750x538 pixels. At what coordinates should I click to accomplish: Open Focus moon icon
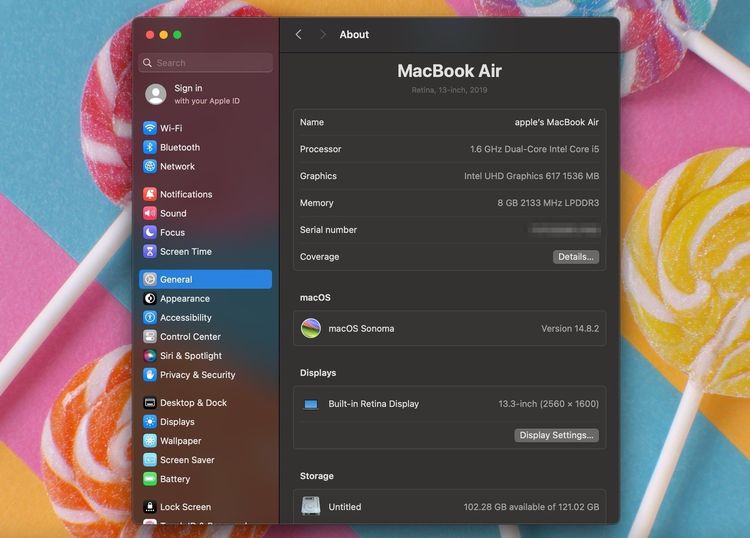150,232
